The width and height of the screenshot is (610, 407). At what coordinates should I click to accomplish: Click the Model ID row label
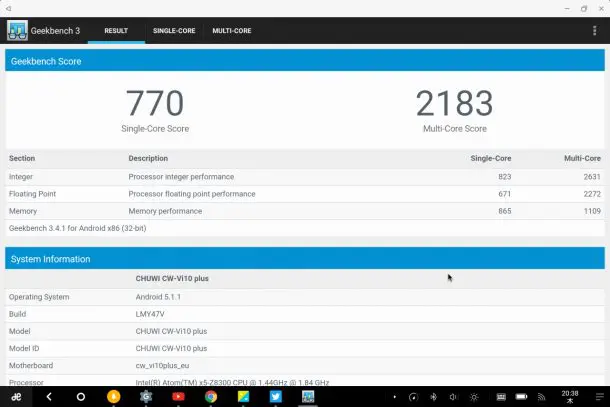coord(24,348)
